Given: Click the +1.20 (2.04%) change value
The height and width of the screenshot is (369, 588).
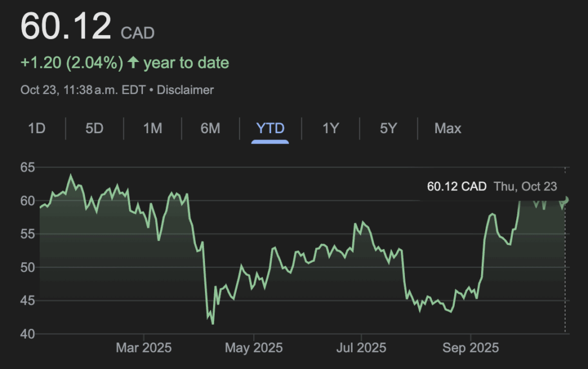Looking at the screenshot, I should [72, 63].
